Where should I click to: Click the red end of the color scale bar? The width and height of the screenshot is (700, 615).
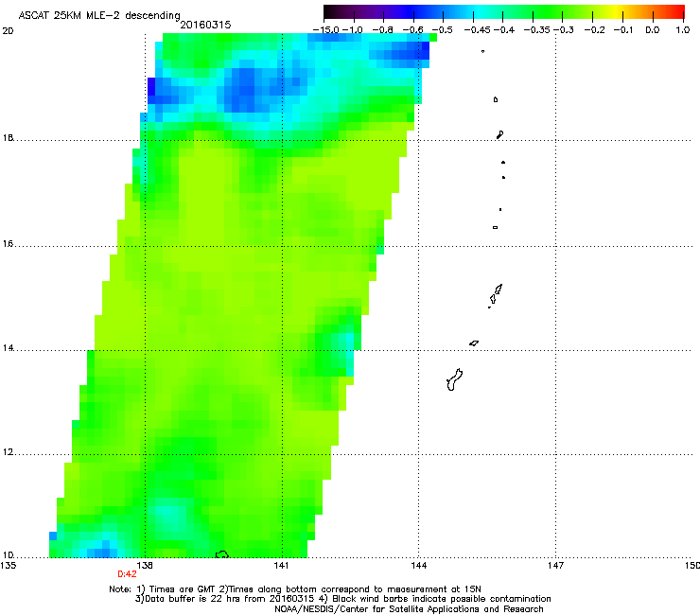click(676, 11)
